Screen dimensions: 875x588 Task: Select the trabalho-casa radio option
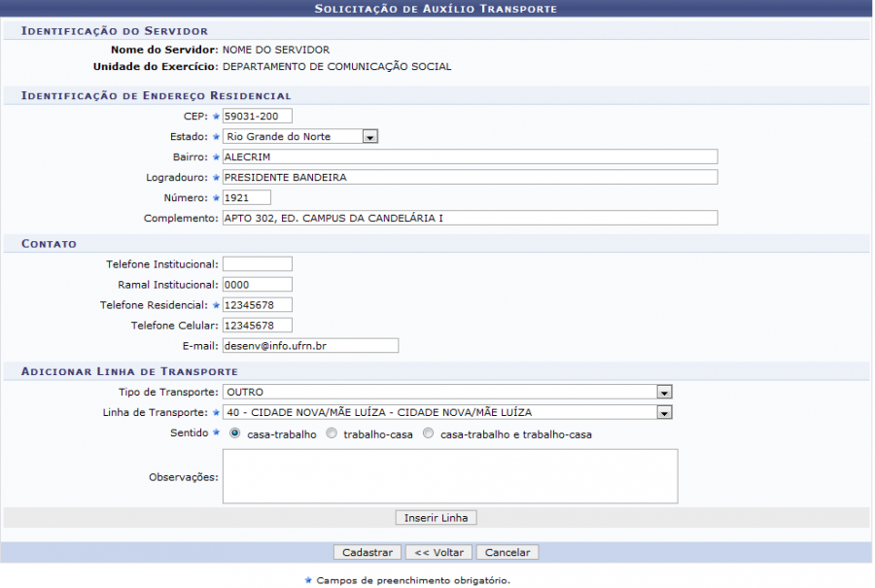point(332,434)
